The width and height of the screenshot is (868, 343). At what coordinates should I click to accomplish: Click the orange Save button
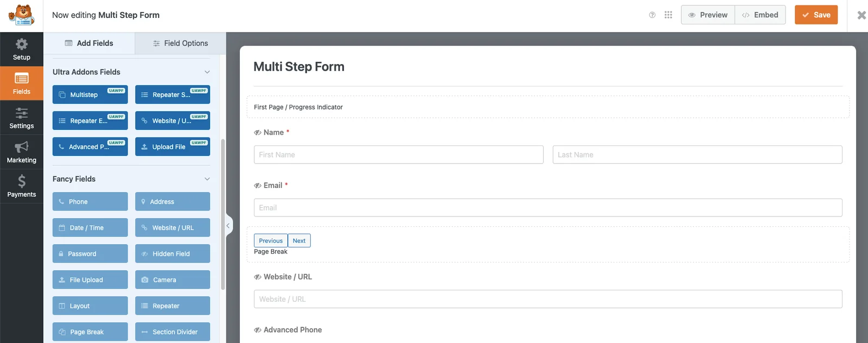(x=816, y=15)
